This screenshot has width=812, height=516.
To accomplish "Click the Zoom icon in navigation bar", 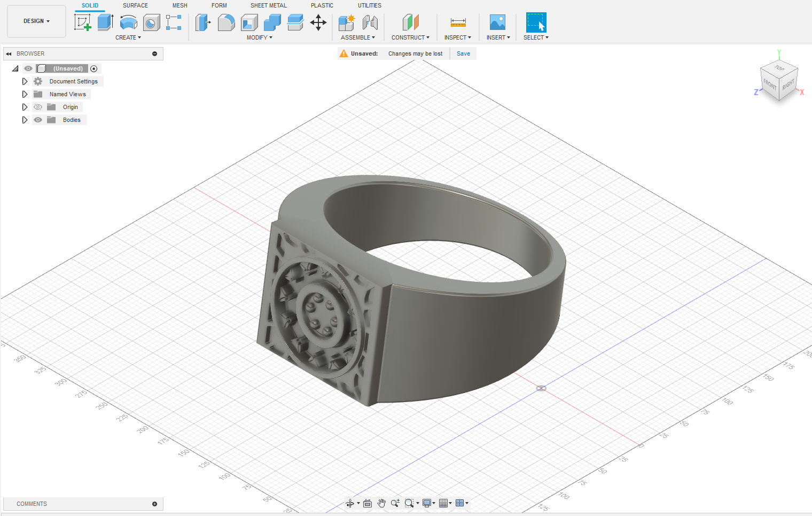I will (x=395, y=503).
